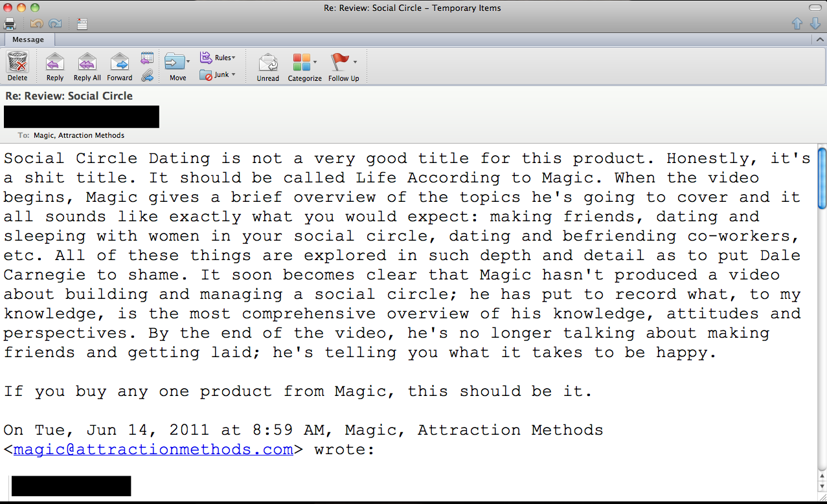Go to next message with down arrow
The width and height of the screenshot is (827, 504).
(815, 24)
